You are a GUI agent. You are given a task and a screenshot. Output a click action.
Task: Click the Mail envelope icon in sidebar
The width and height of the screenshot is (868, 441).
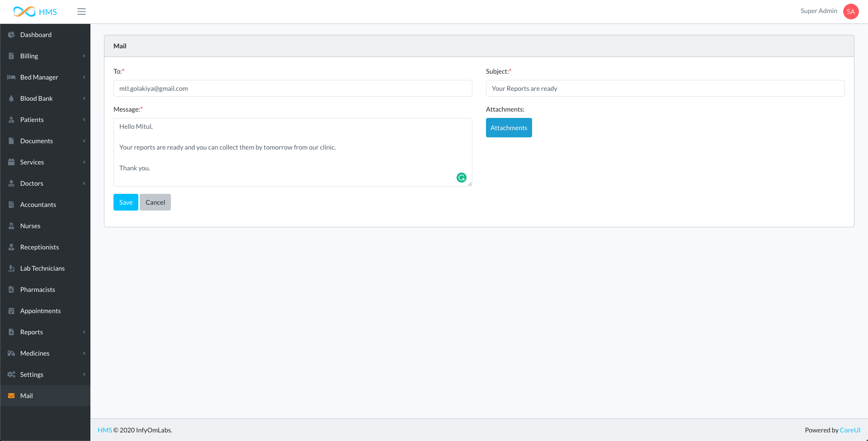click(11, 396)
